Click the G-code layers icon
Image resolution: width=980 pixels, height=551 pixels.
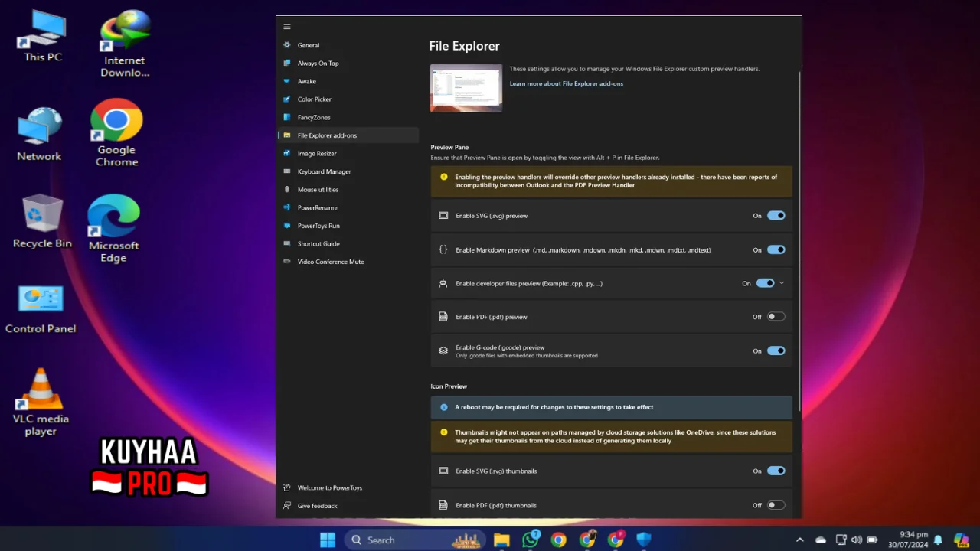coord(443,350)
